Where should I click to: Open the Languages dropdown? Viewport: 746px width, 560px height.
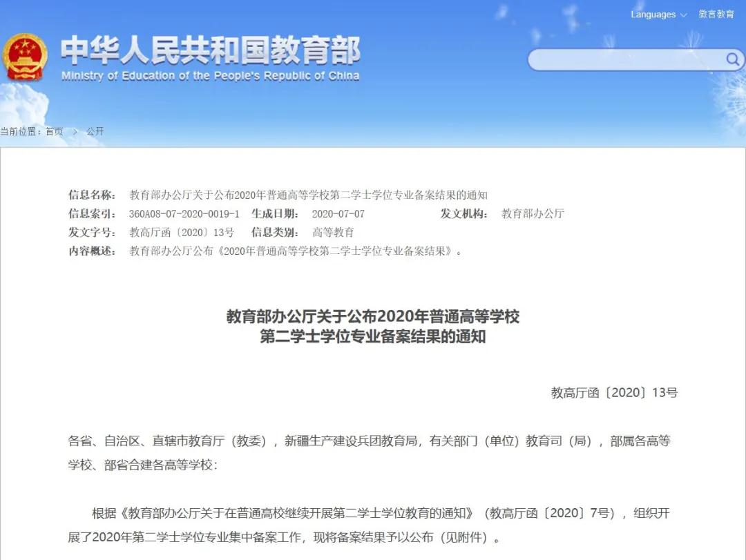tap(658, 15)
